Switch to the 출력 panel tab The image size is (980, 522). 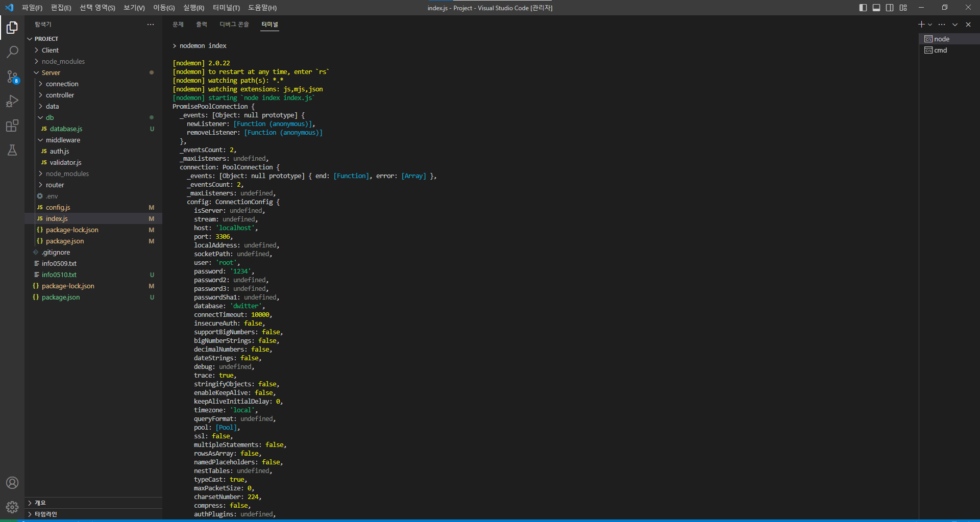(202, 24)
